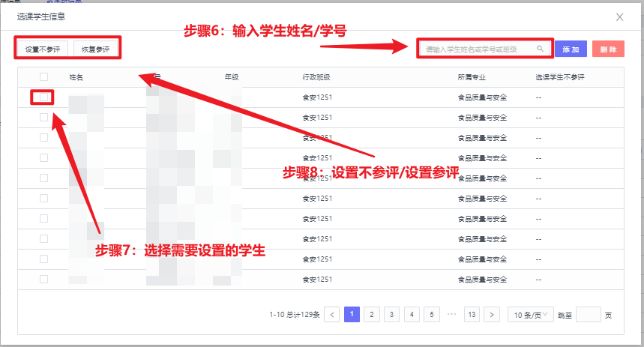Toggle the select-all checkbox in the table header

click(43, 77)
